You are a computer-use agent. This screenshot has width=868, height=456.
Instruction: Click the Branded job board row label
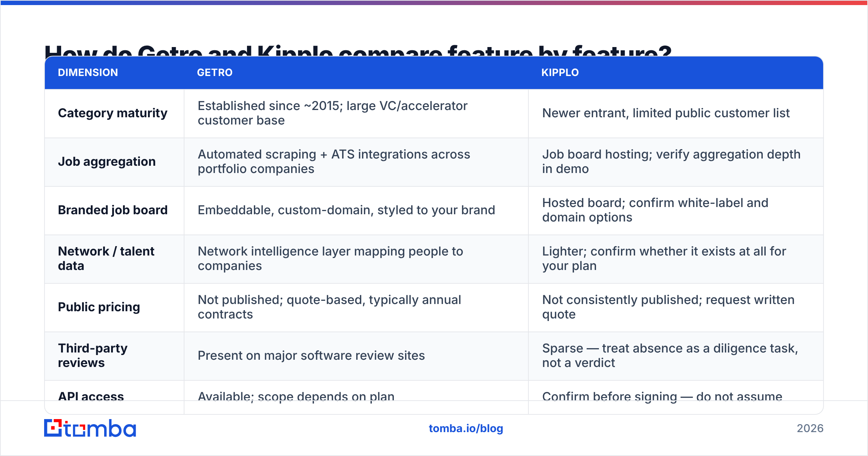[x=112, y=210]
